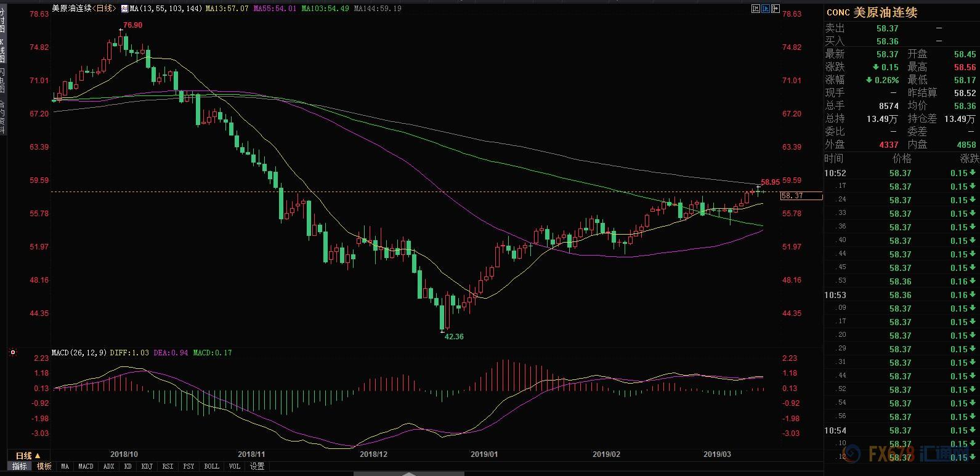This screenshot has width=980, height=476.
Task: Select the KDJ indicator button
Action: (x=147, y=466)
